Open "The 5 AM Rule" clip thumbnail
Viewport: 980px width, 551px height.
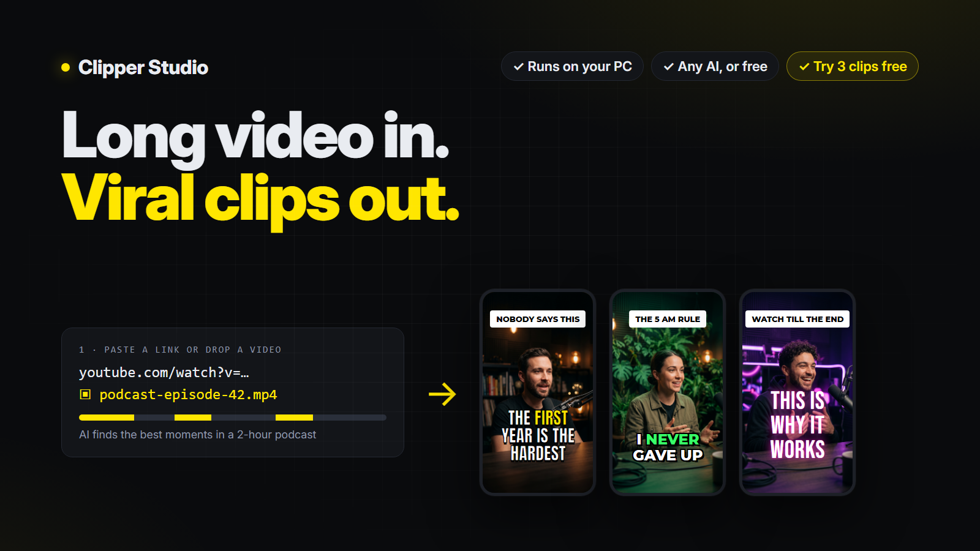[668, 392]
